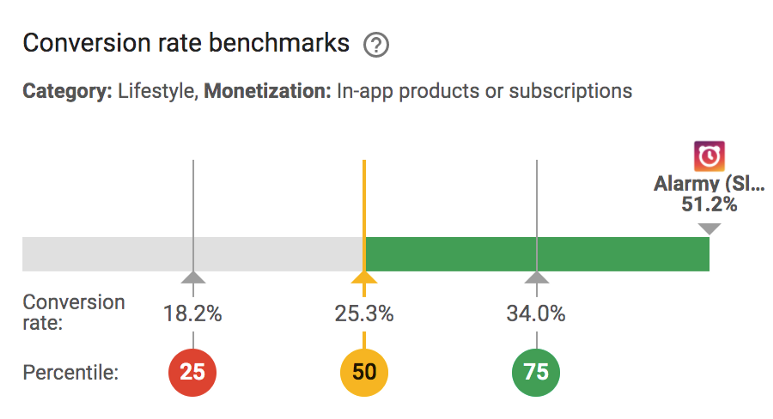Click the 51.2% conversion rate value
Viewport: 773px width, 419px height.
(x=709, y=205)
